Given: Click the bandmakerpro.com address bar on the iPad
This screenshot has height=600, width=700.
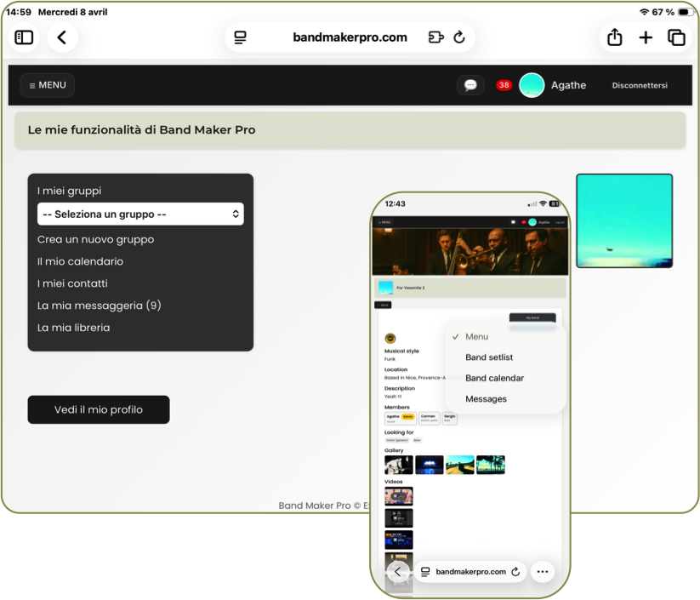Looking at the screenshot, I should [x=350, y=37].
